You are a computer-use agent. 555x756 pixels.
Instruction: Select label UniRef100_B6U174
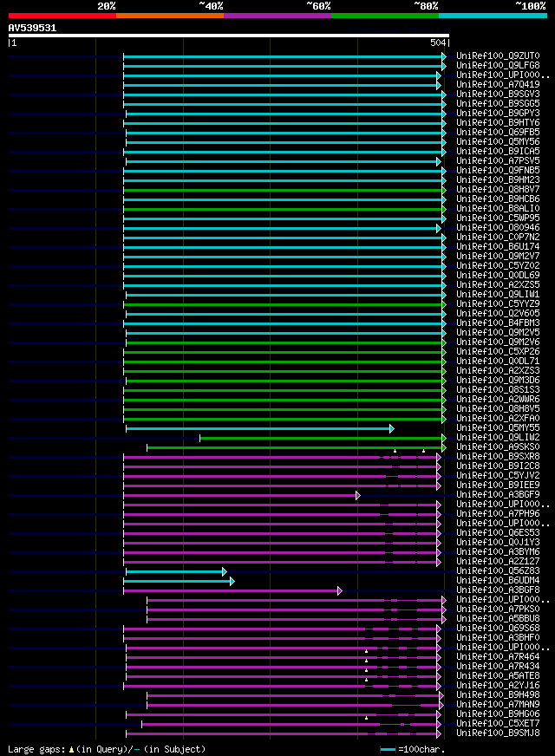point(498,247)
